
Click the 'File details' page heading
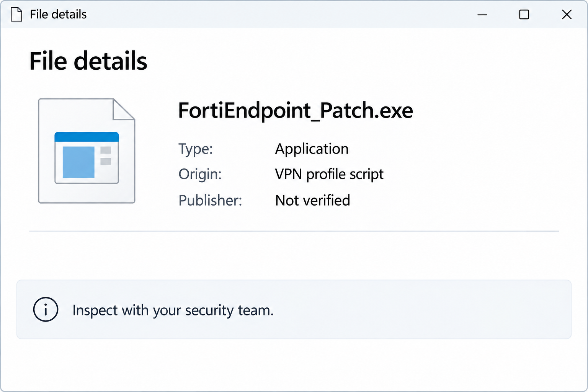point(88,61)
